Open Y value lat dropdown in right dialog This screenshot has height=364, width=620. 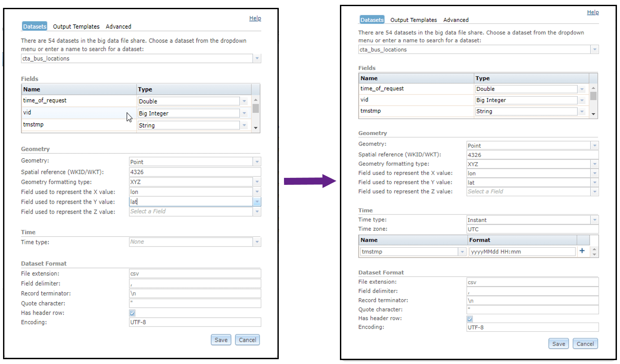click(x=594, y=182)
